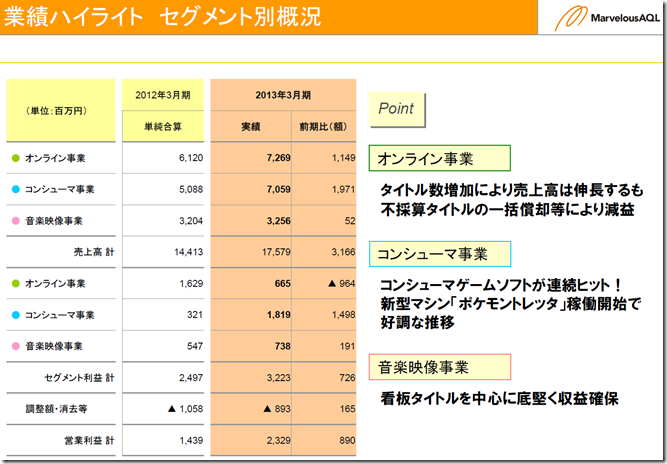667x464 pixels.
Task: Select the total 14,413
Action: coord(188,252)
